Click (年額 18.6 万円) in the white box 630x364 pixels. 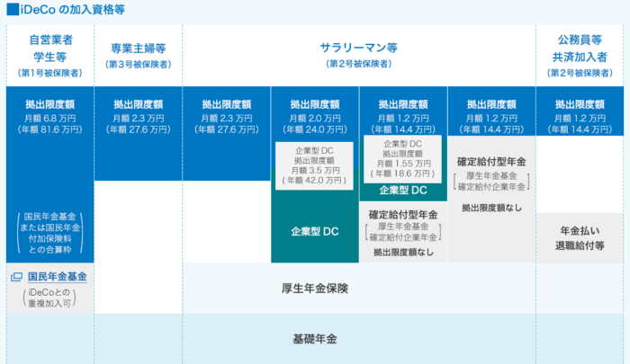click(x=402, y=173)
